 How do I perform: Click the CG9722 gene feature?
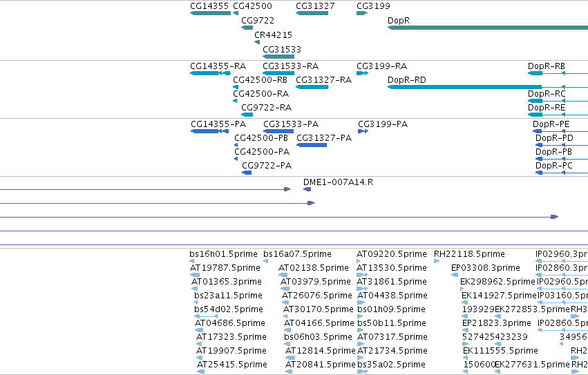pos(247,28)
